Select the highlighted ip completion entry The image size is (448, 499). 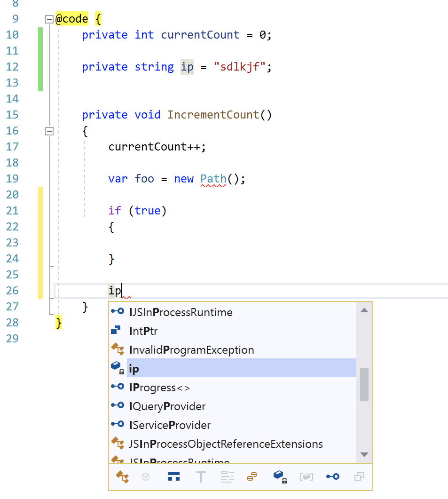coord(134,368)
